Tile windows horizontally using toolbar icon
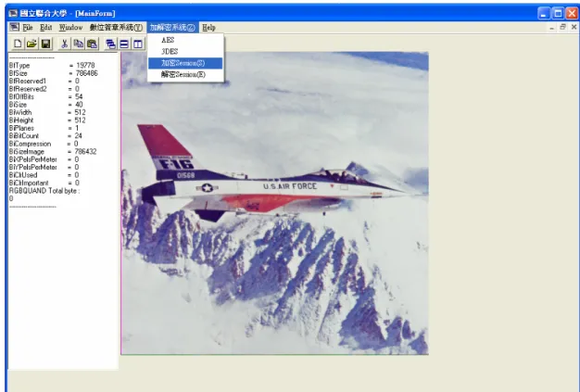The height and width of the screenshot is (392, 580). (124, 44)
